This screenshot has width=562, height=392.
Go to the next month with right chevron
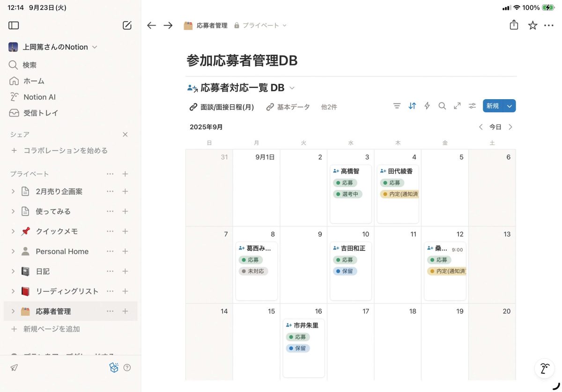(x=510, y=127)
